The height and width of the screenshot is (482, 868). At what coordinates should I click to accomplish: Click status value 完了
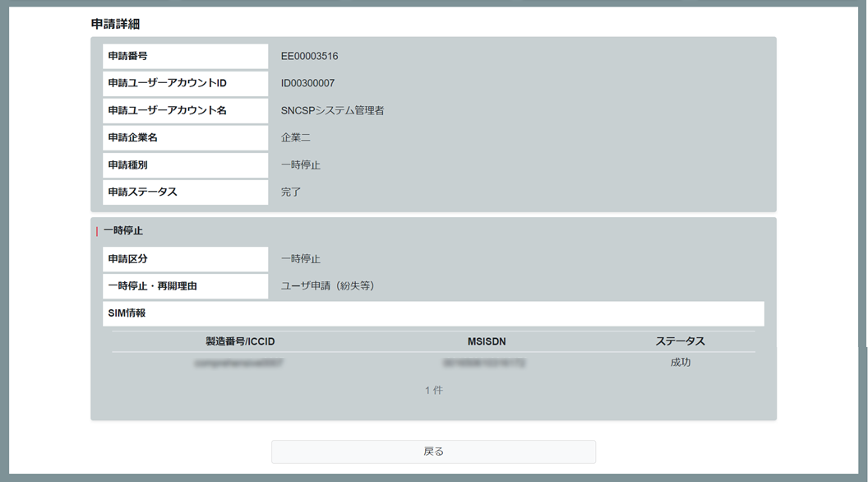291,192
